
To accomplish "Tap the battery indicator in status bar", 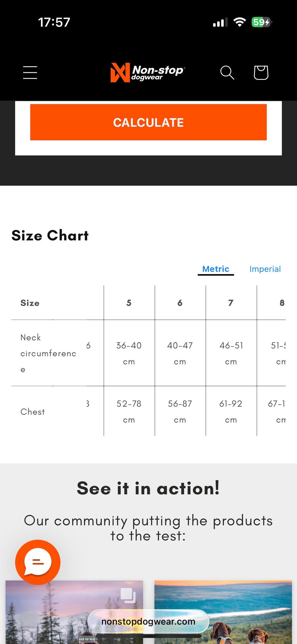I will pos(261,22).
